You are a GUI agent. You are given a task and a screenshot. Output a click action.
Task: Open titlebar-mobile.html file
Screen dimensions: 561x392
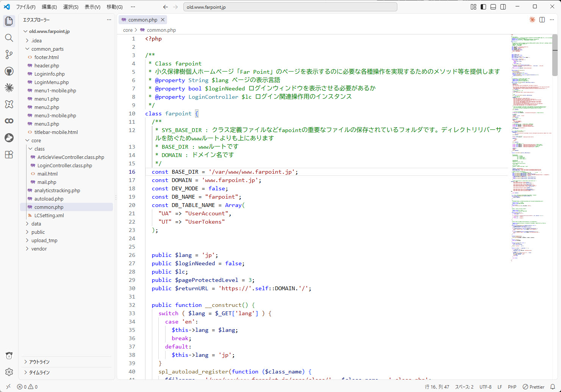pos(66,132)
